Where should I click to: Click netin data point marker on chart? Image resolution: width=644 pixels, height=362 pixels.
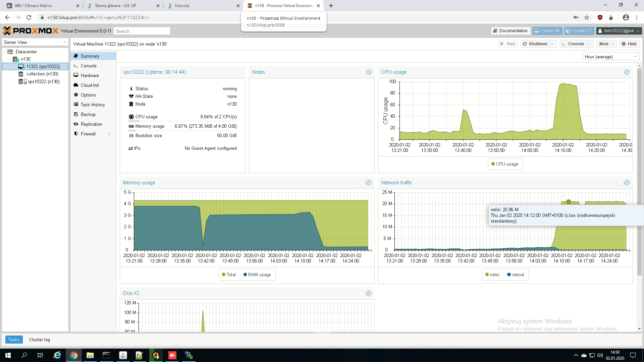(x=568, y=202)
